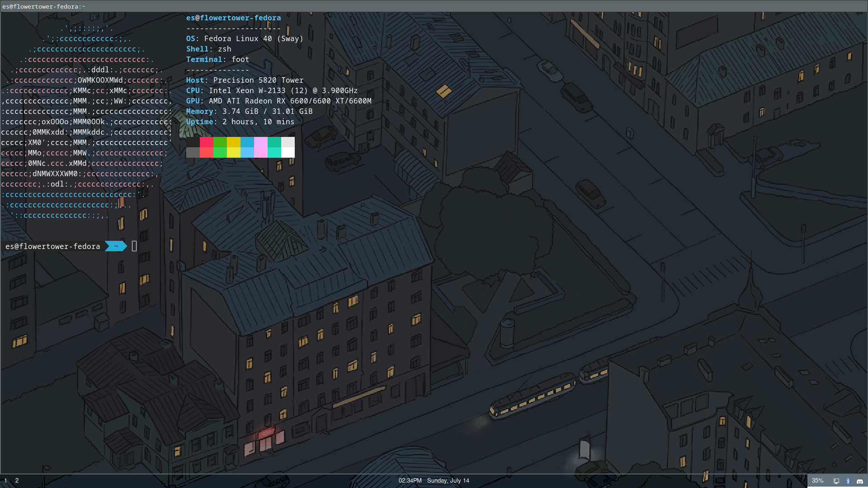Viewport: 868px width, 488px height.
Task: Focus the es@flowertower-fedora window title bar
Action: pos(434,6)
